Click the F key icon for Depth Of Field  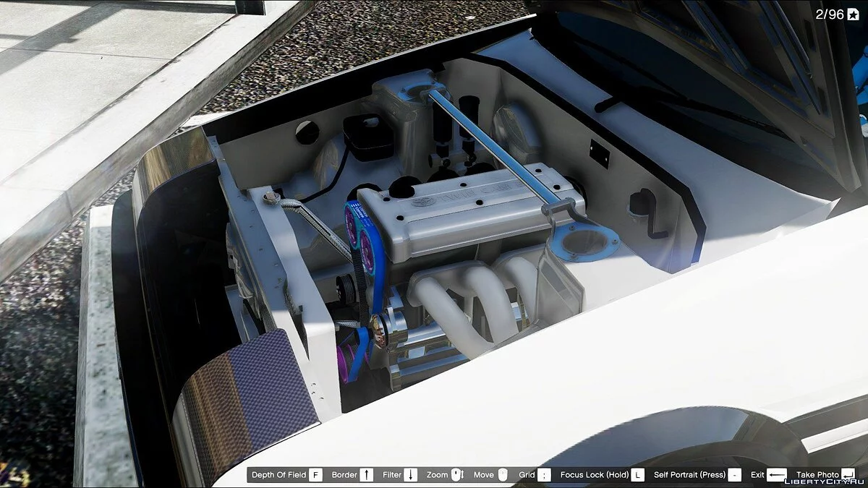315,475
